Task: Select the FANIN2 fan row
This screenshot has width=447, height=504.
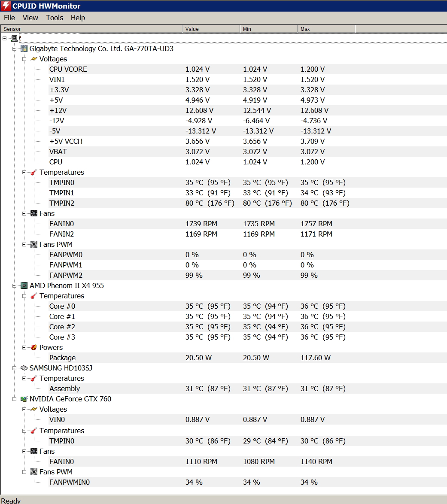Action: click(x=248, y=234)
